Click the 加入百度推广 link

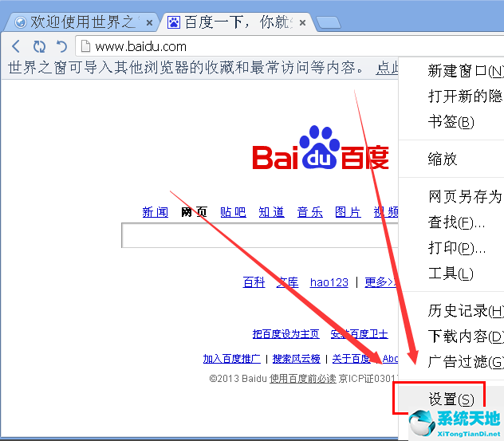(232, 358)
